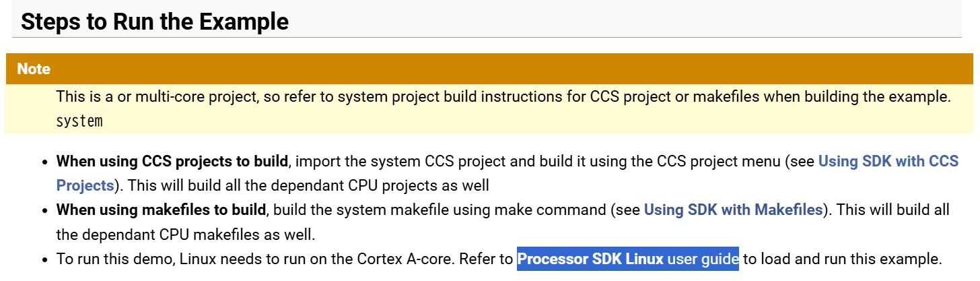Click 'user guide' words in highlighted link
The width and height of the screenshot is (980, 281).
point(703,259)
